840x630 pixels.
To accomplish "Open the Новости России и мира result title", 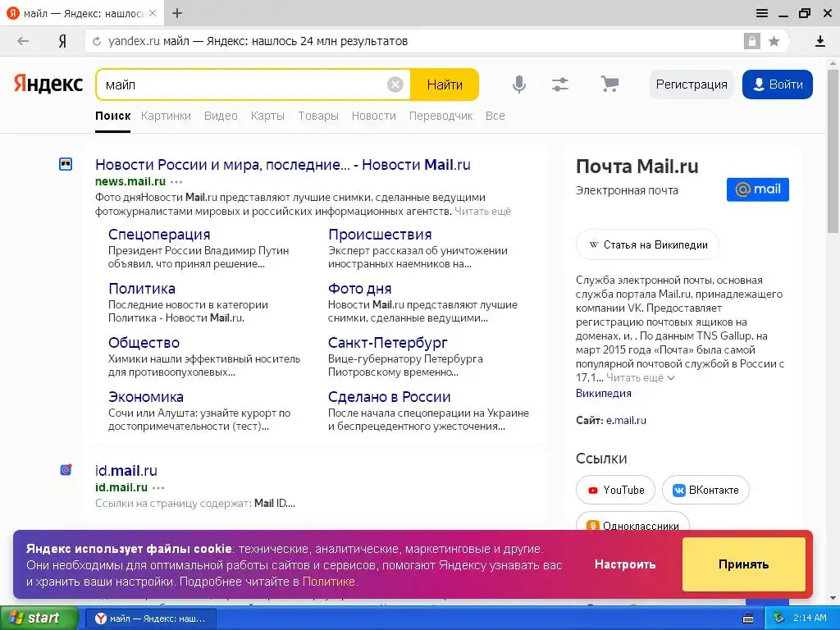I will (283, 164).
